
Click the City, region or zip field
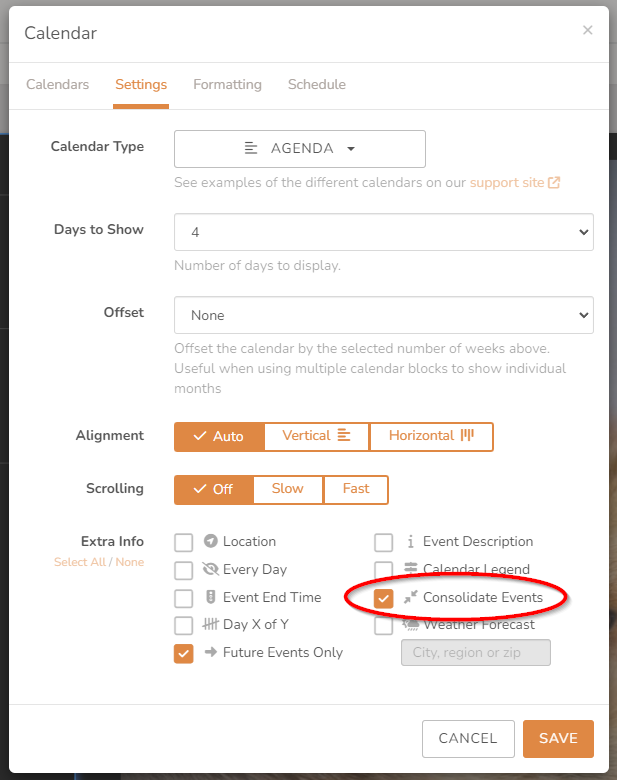(x=476, y=652)
